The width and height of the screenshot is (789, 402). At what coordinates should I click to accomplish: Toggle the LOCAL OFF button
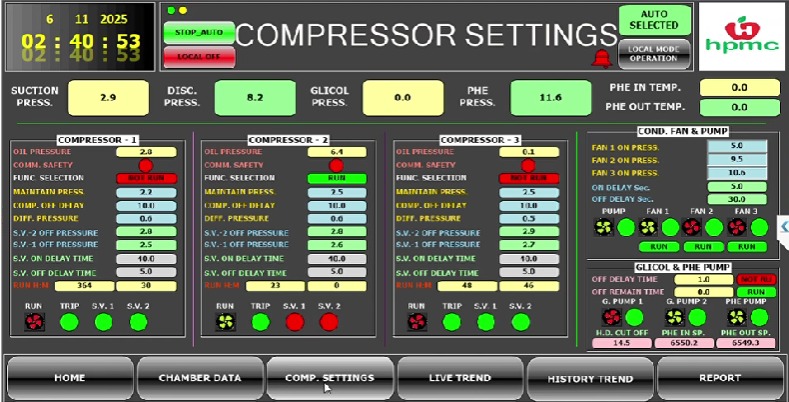point(199,56)
